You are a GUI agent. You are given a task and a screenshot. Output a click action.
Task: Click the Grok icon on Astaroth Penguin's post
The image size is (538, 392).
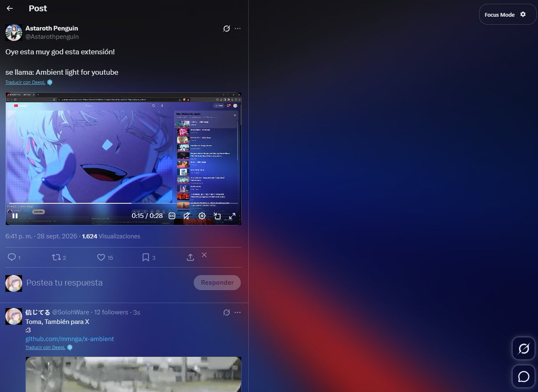(227, 29)
